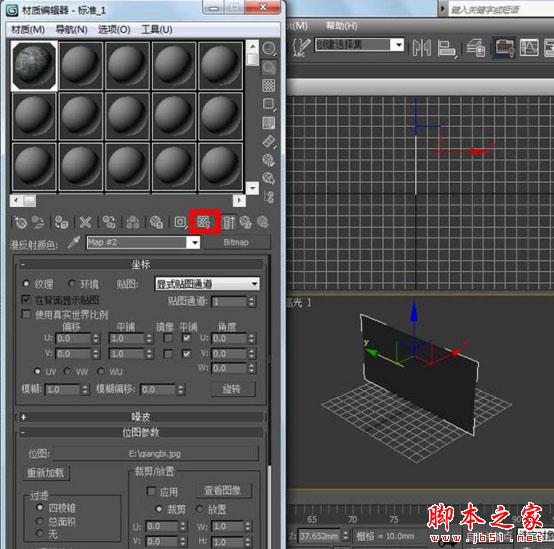Click the Select by Material icon
The height and width of the screenshot is (549, 554).
tap(269, 178)
